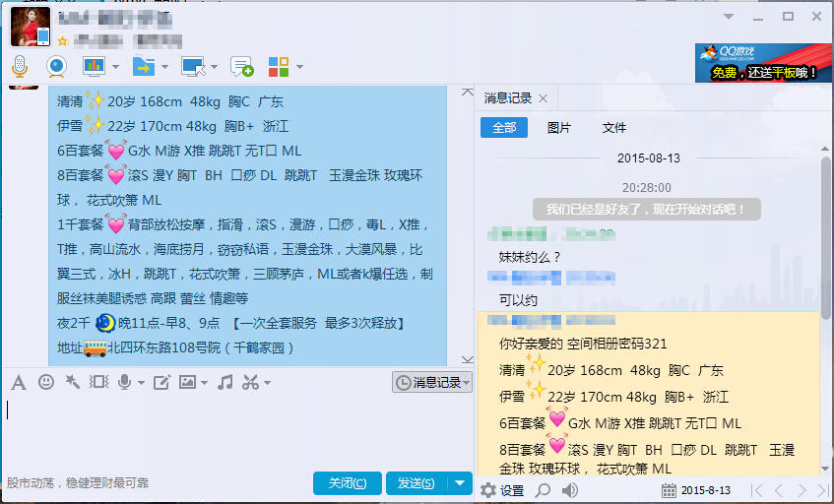Open the QQ游戏 banner advertisement
The width and height of the screenshot is (834, 504).
tap(763, 63)
